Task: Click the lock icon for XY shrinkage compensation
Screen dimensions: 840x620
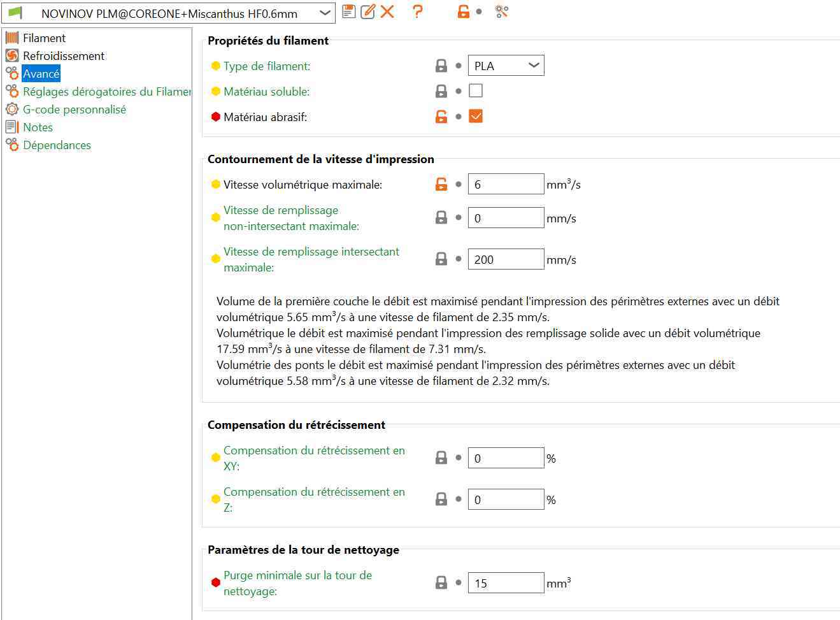Action: (441, 458)
